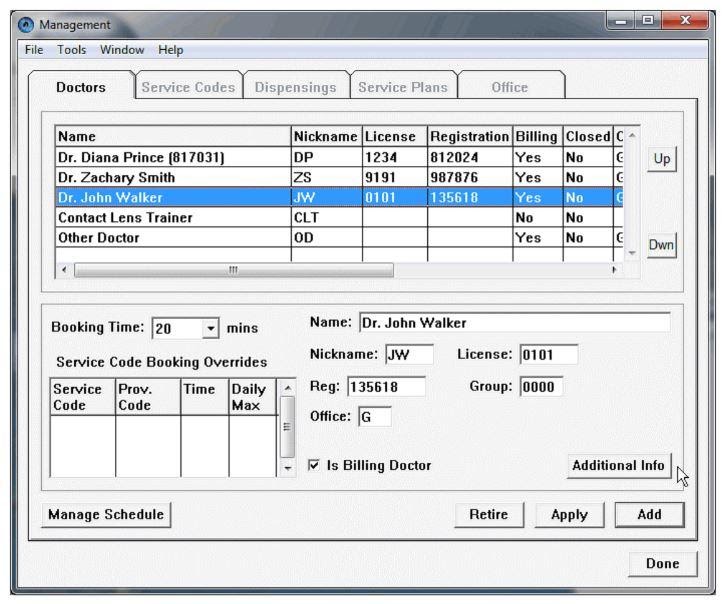Click the overrides table scroll down arrow

(x=287, y=468)
